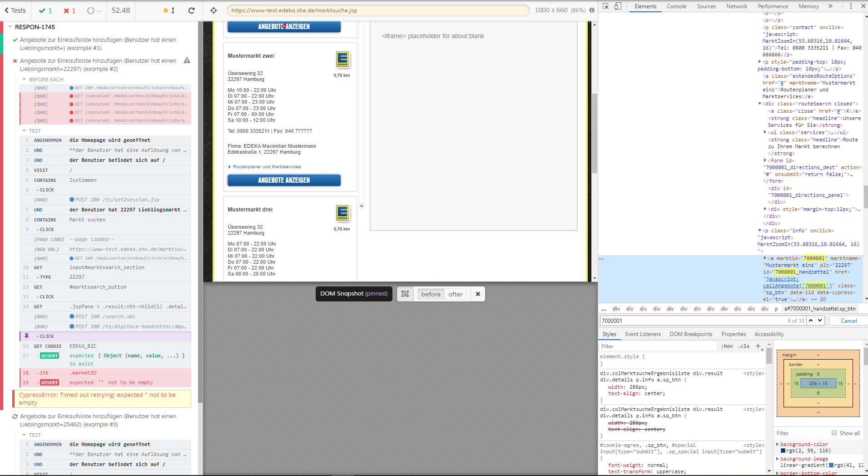Toggle the auto-scrolling icon in Cypress header

pyautogui.click(x=169, y=10)
